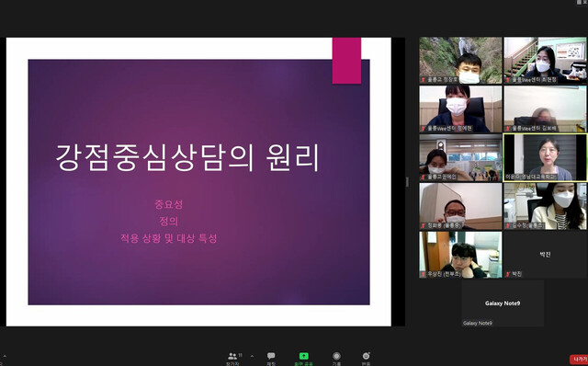
Task: Open the participants (참가자) panel
Action: pyautogui.click(x=235, y=358)
